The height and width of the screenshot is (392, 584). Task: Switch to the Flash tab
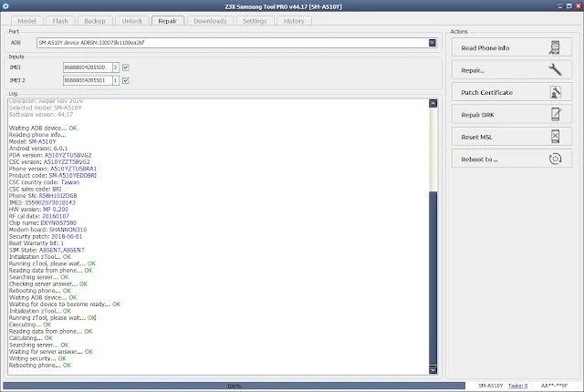60,21
